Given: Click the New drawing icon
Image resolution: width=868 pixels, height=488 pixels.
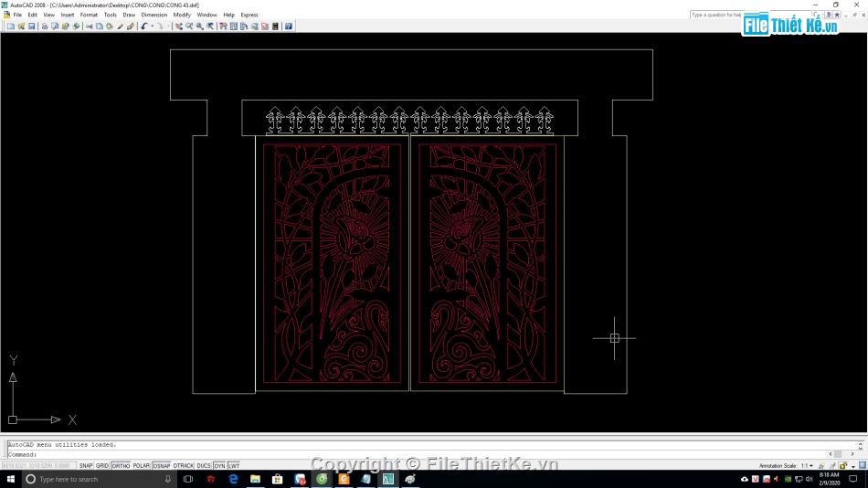Looking at the screenshot, I should tap(11, 26).
